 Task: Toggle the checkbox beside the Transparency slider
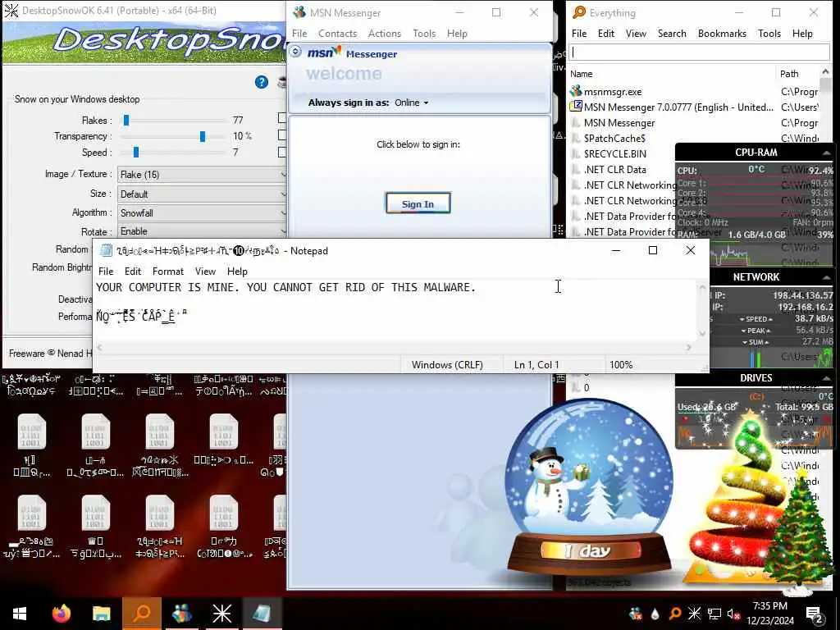[282, 135]
